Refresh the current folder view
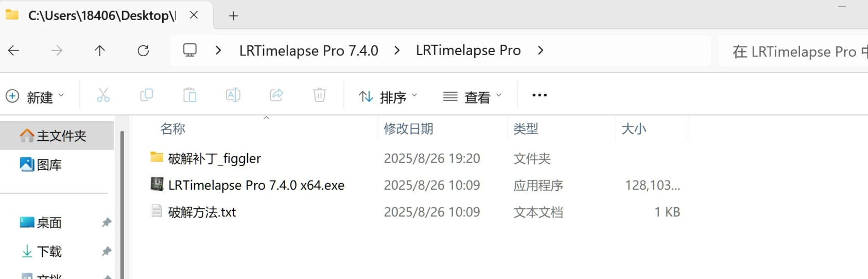The image size is (868, 279). [x=143, y=51]
